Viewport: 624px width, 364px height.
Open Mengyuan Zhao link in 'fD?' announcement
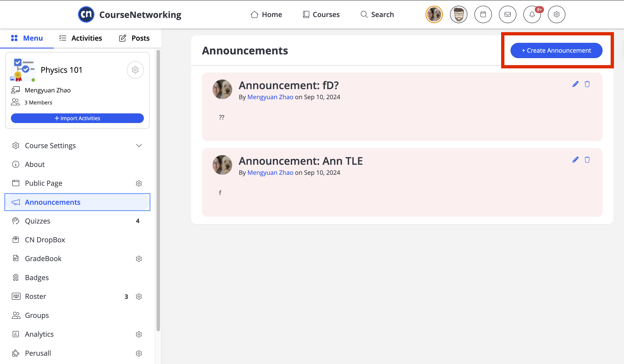click(x=270, y=97)
